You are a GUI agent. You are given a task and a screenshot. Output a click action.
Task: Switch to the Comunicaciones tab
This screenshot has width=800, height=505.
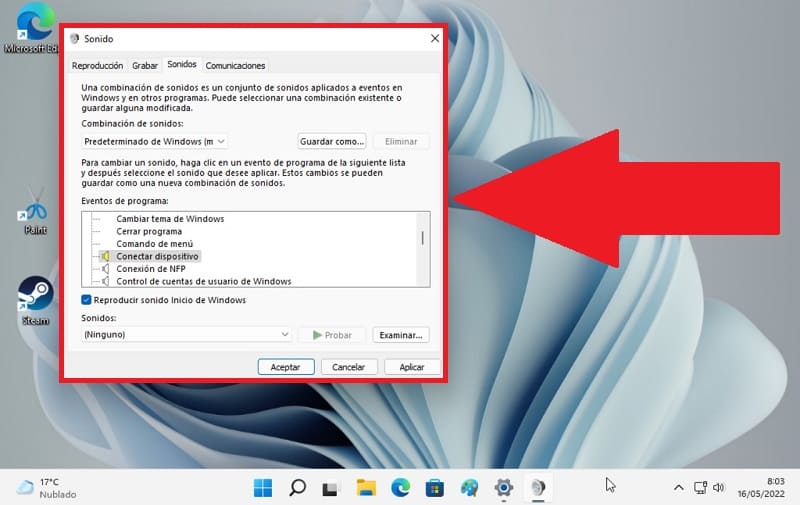tap(235, 65)
